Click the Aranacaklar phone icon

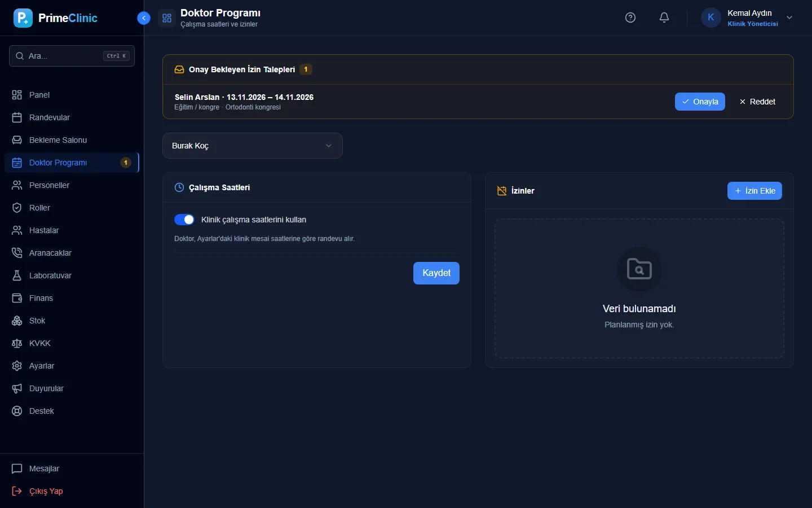pyautogui.click(x=17, y=253)
